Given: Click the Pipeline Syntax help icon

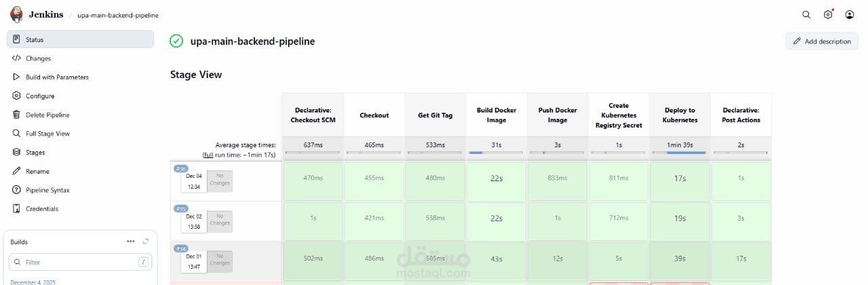Looking at the screenshot, I should 17,190.
